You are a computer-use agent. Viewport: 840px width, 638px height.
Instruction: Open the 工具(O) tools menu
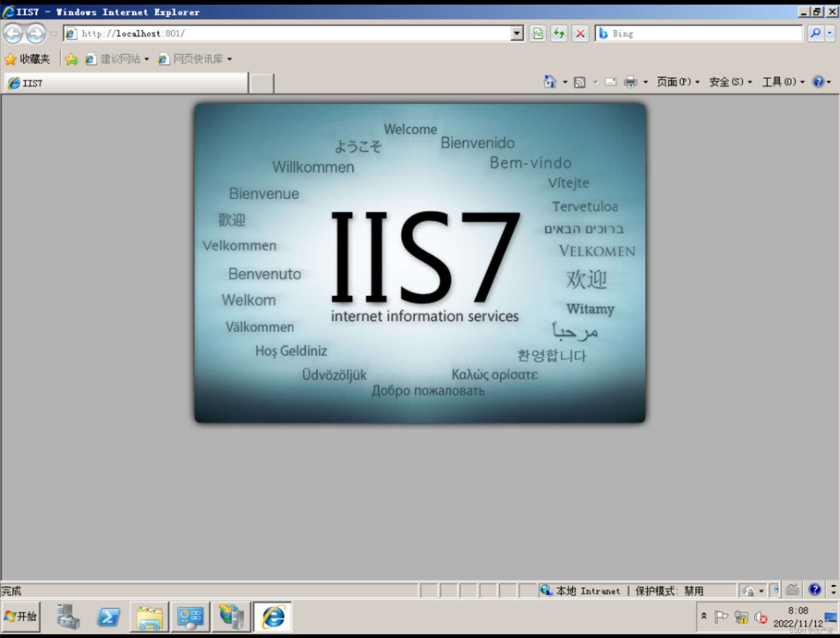[783, 82]
